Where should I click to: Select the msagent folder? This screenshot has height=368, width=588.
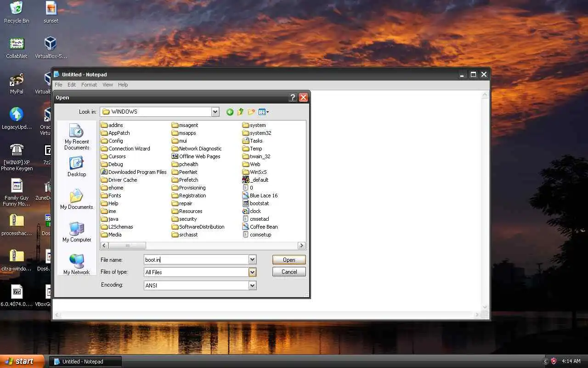point(185,125)
